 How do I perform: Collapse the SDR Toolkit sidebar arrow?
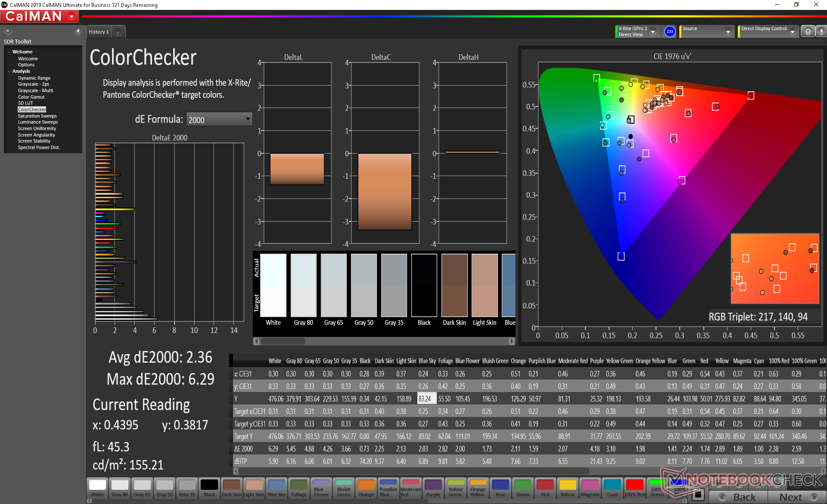click(x=78, y=31)
